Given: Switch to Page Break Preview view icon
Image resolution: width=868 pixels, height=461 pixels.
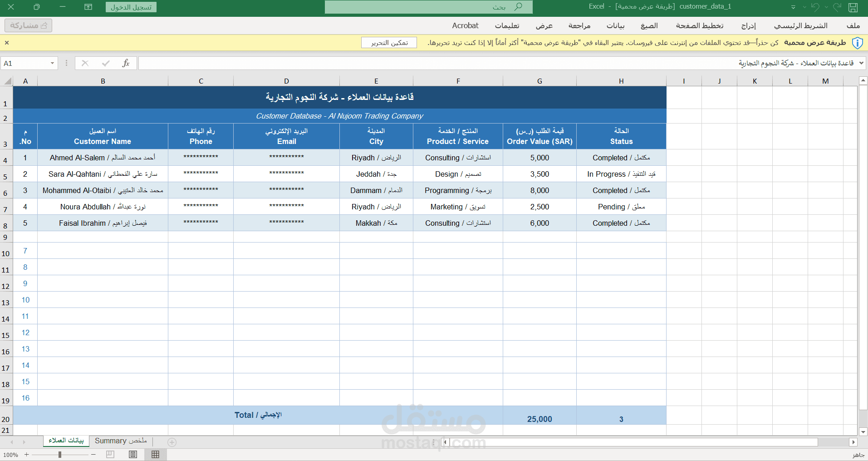Looking at the screenshot, I should click(x=110, y=455).
